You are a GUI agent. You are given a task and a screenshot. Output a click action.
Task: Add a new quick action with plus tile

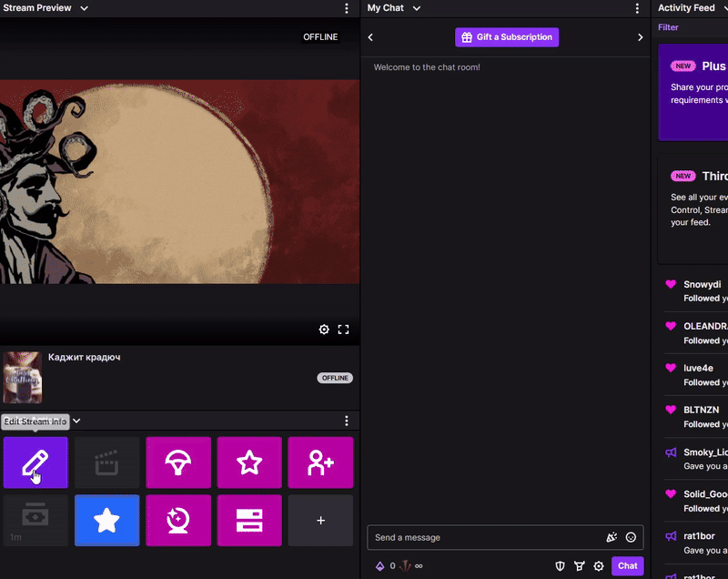click(320, 520)
